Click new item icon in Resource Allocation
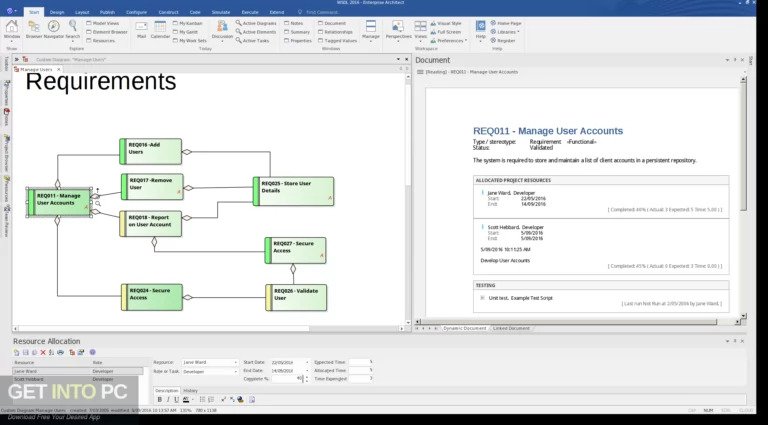 click(x=17, y=352)
